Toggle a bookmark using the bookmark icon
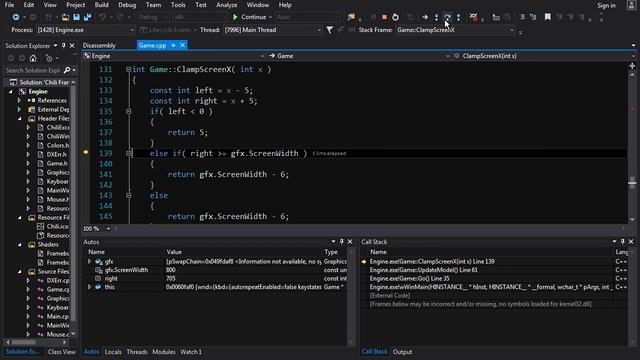 click(547, 17)
